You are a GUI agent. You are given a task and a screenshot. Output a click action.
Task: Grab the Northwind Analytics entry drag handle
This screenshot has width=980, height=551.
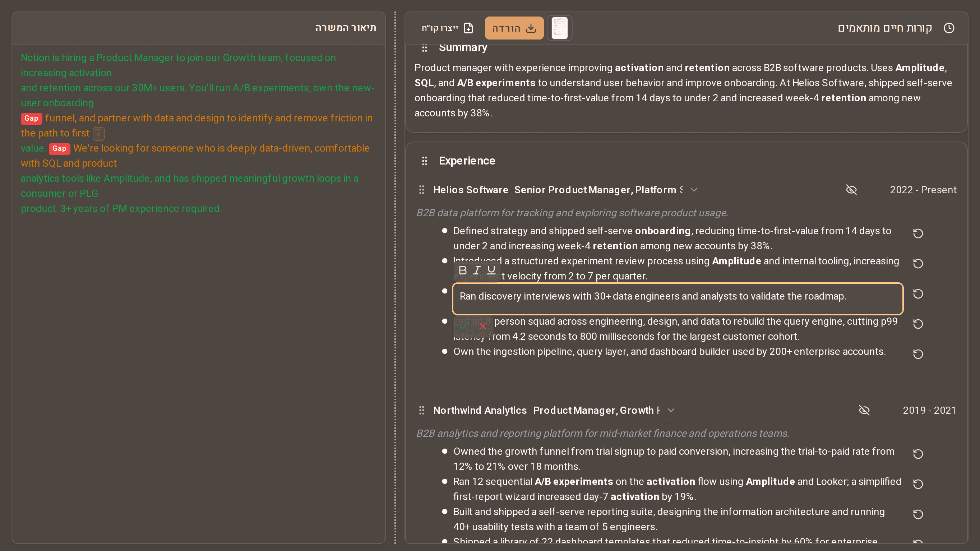click(x=421, y=410)
